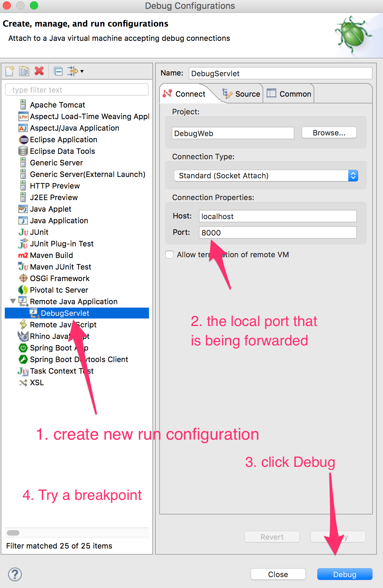Click the Eclipse Data Tools icon
This screenshot has width=383, height=588.
coord(23,151)
